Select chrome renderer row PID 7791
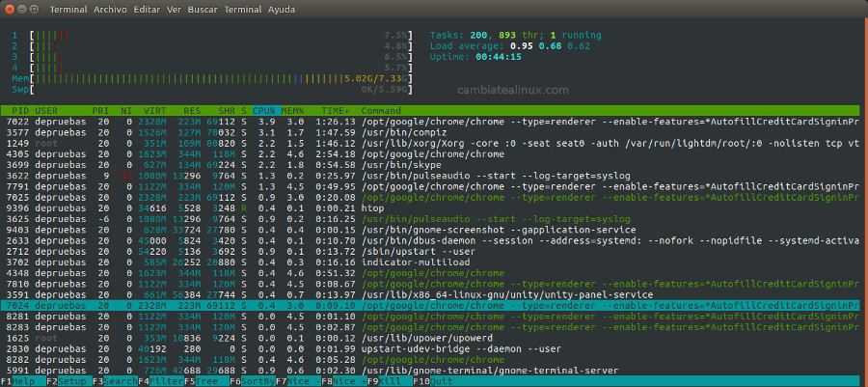Viewport: 868px width, 387px height. pos(429,186)
